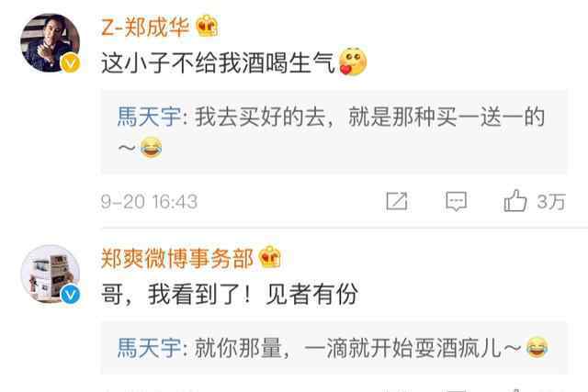
Task: Reply to the comment using the speech bubble icon
Action: point(456,201)
